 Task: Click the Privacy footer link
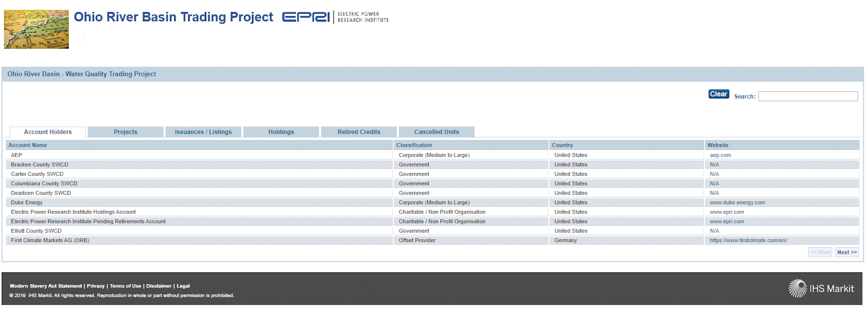(96, 286)
